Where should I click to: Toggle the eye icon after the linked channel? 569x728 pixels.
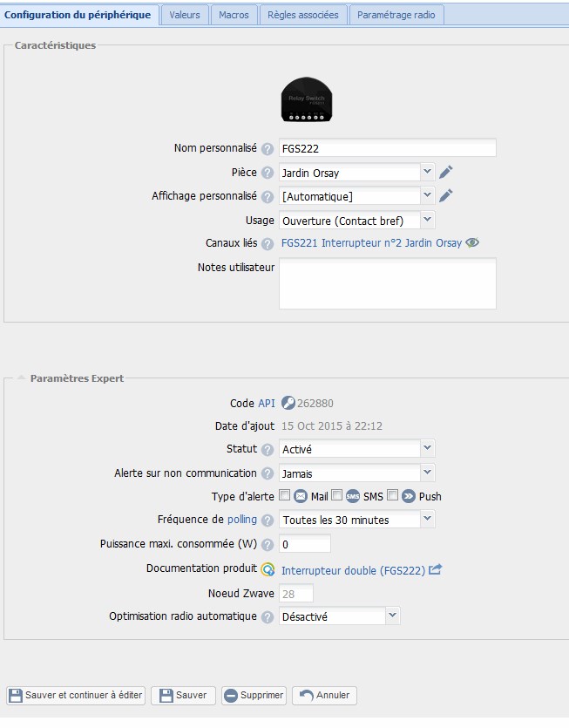tap(472, 243)
